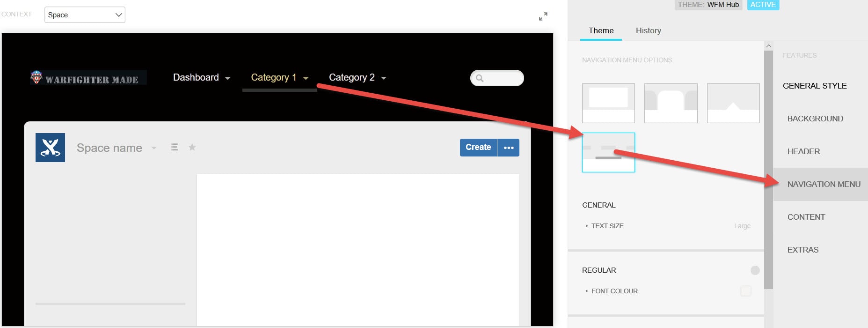The height and width of the screenshot is (328, 868).
Task: Click the Category 1 navigation link
Action: (274, 77)
